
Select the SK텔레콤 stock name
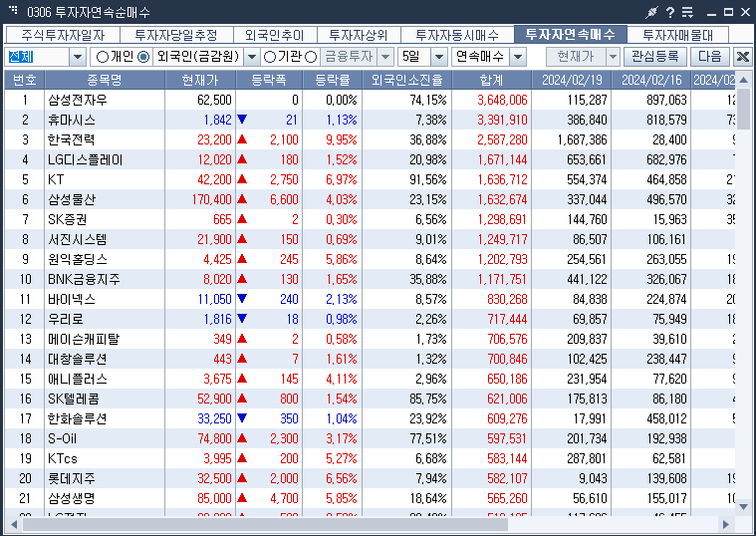pos(74,399)
